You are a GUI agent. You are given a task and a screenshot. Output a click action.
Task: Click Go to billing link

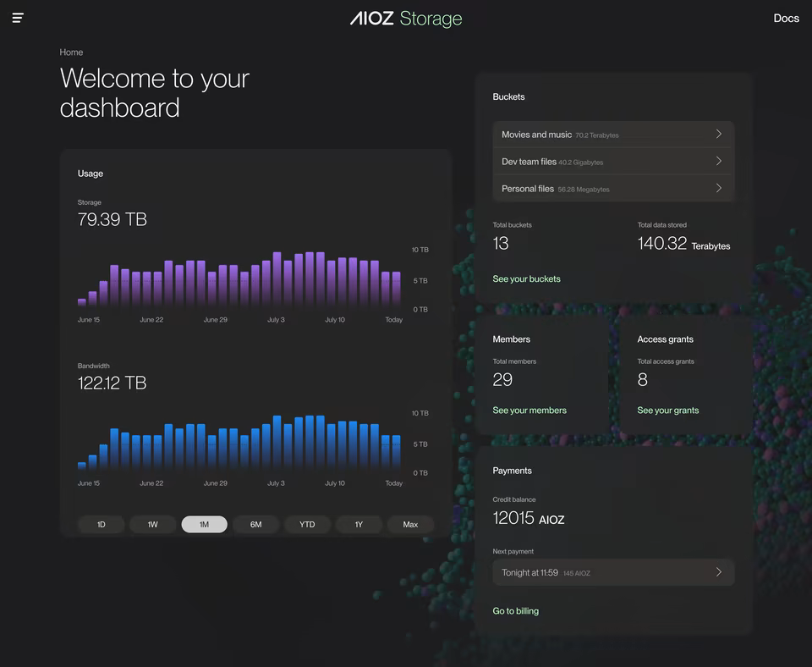point(515,611)
